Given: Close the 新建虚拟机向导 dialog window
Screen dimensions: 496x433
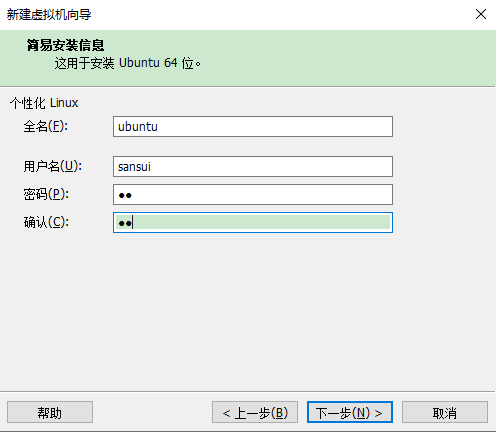Looking at the screenshot, I should click(481, 14).
